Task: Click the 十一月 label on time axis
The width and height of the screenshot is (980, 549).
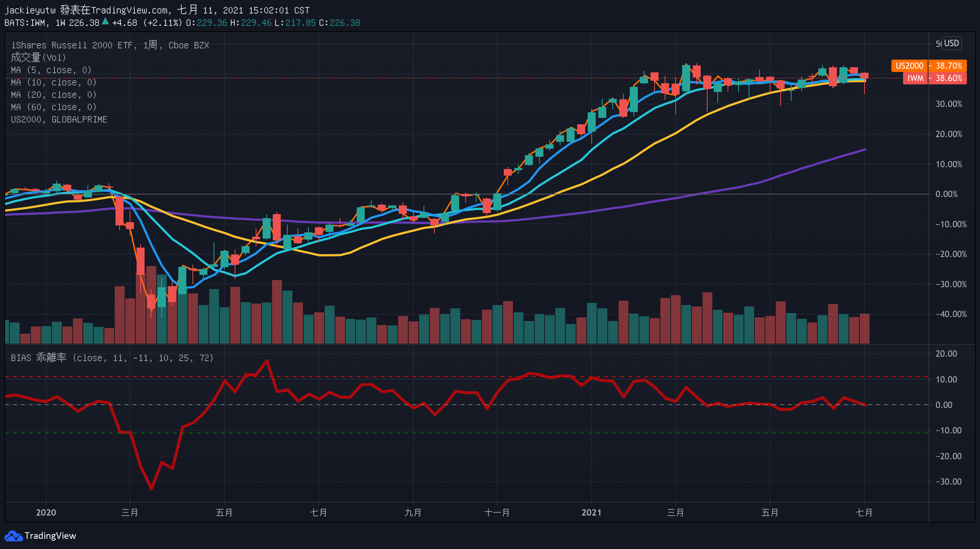Action: coord(497,512)
